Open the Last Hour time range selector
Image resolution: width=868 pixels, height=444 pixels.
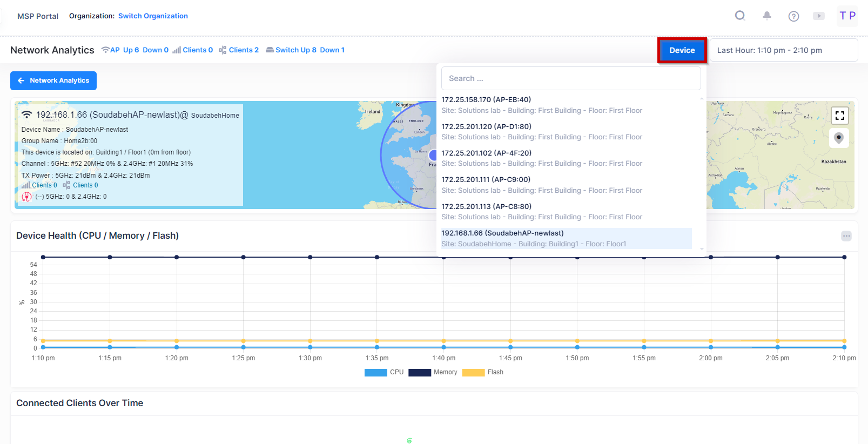pyautogui.click(x=784, y=50)
